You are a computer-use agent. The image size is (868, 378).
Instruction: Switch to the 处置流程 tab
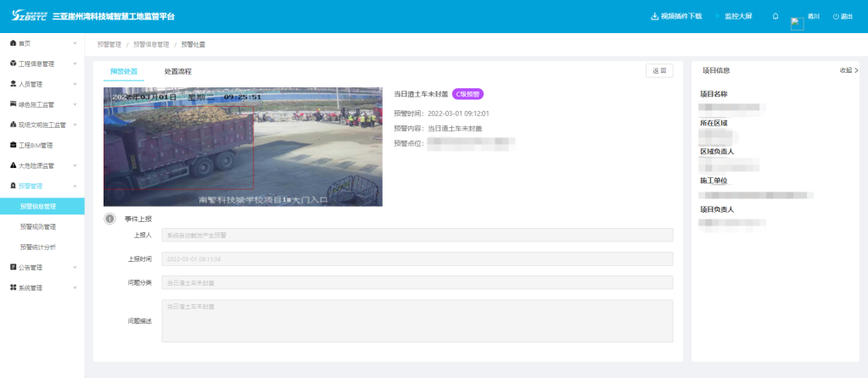click(x=177, y=71)
